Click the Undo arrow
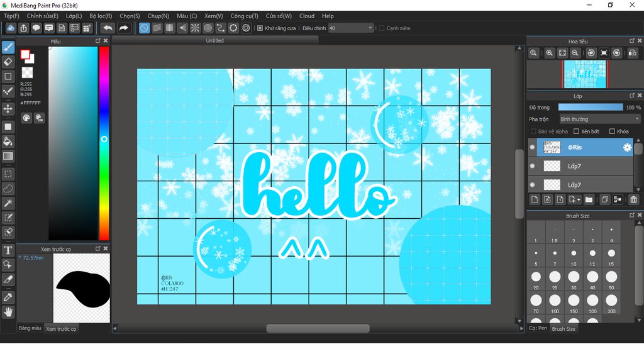This screenshot has width=644, height=344. click(108, 28)
